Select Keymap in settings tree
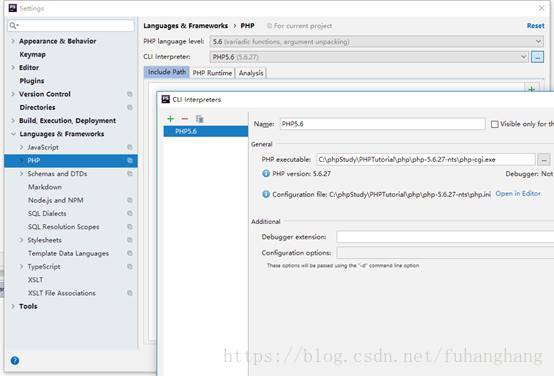 (x=33, y=54)
